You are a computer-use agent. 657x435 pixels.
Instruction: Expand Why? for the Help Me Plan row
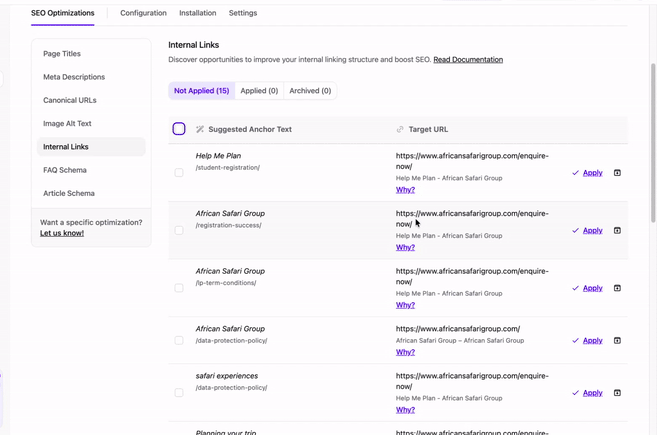tap(405, 190)
